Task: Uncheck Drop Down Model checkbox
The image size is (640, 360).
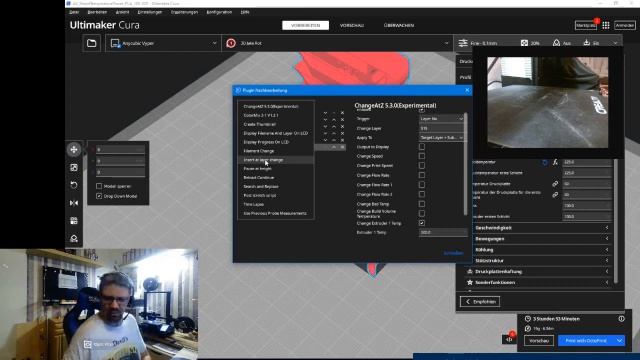Action: point(99,196)
